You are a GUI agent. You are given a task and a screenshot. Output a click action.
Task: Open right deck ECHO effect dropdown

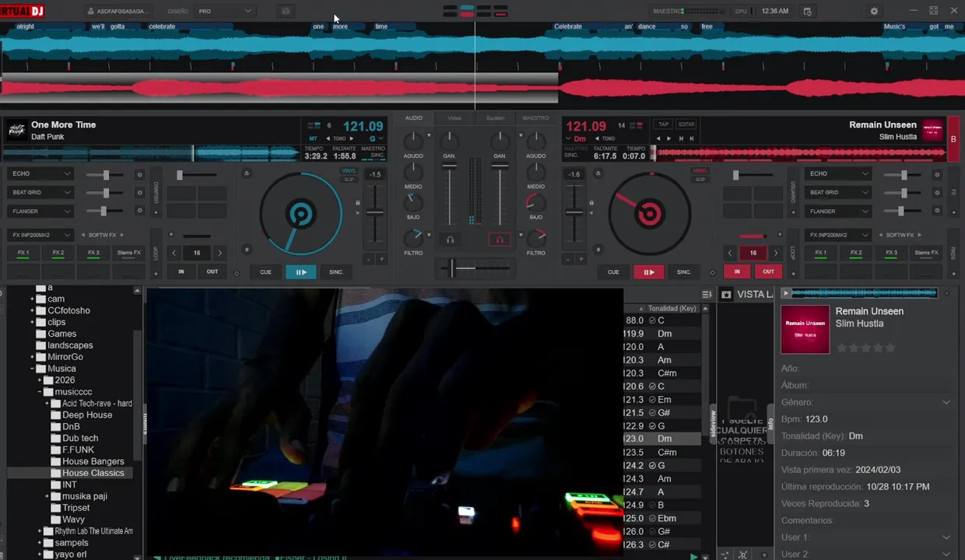click(837, 174)
